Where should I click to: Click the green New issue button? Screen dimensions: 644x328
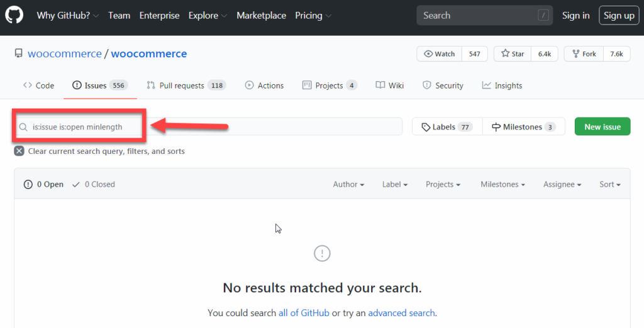coord(602,127)
